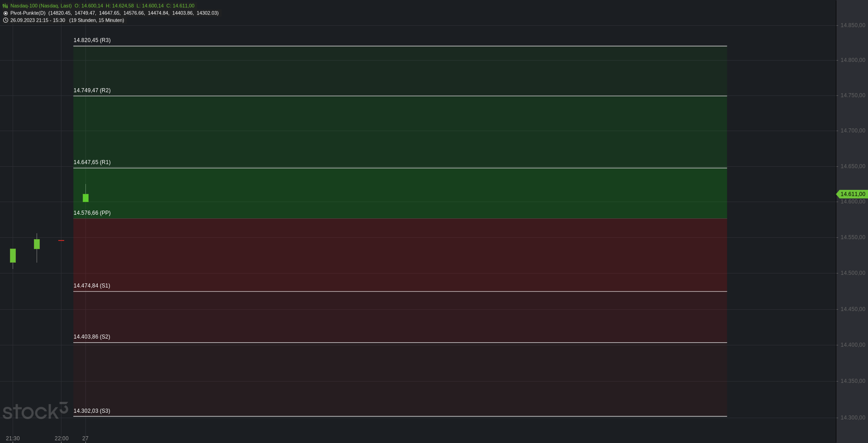Select the Nasdaq-100 (Nasdaq, Last) title

41,6
